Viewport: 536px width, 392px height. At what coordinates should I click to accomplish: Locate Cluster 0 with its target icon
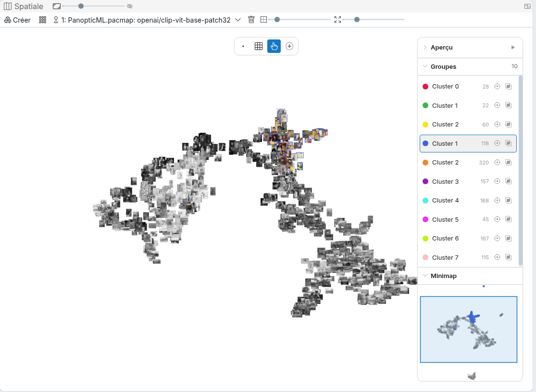click(497, 87)
